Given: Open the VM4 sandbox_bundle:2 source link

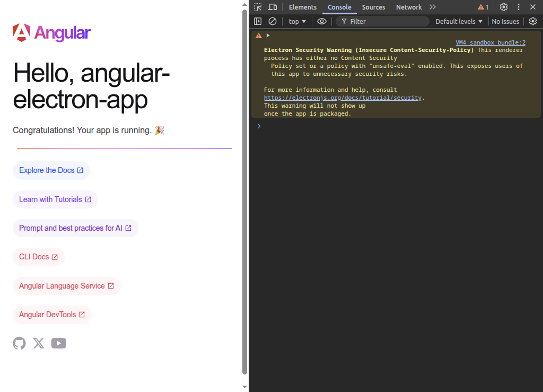Looking at the screenshot, I should [491, 42].
